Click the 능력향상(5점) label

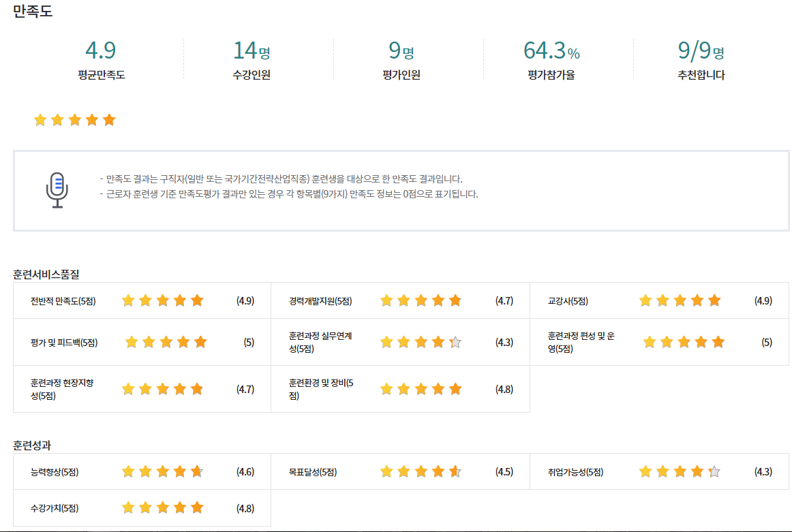(55, 473)
